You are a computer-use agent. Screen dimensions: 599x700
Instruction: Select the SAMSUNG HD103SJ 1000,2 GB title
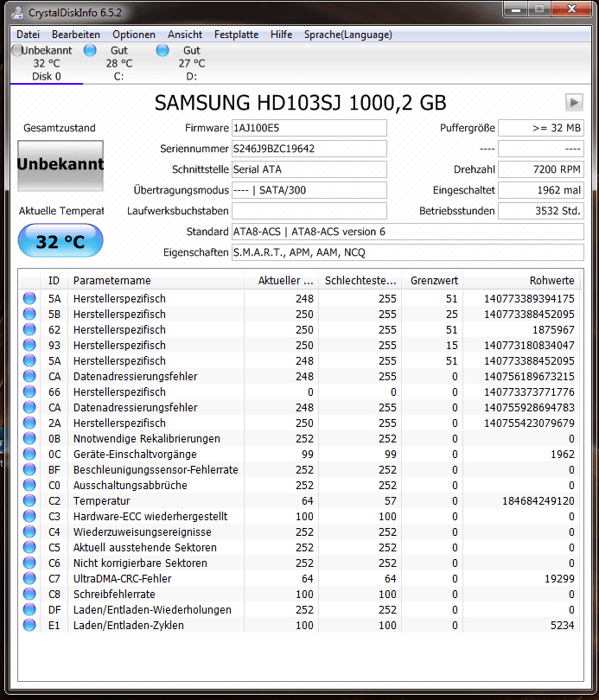tap(301, 103)
